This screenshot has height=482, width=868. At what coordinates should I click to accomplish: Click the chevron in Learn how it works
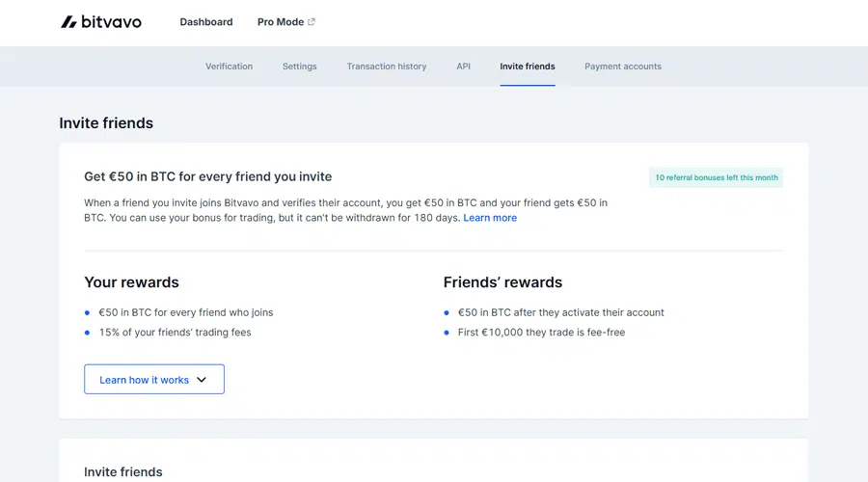[x=202, y=380]
